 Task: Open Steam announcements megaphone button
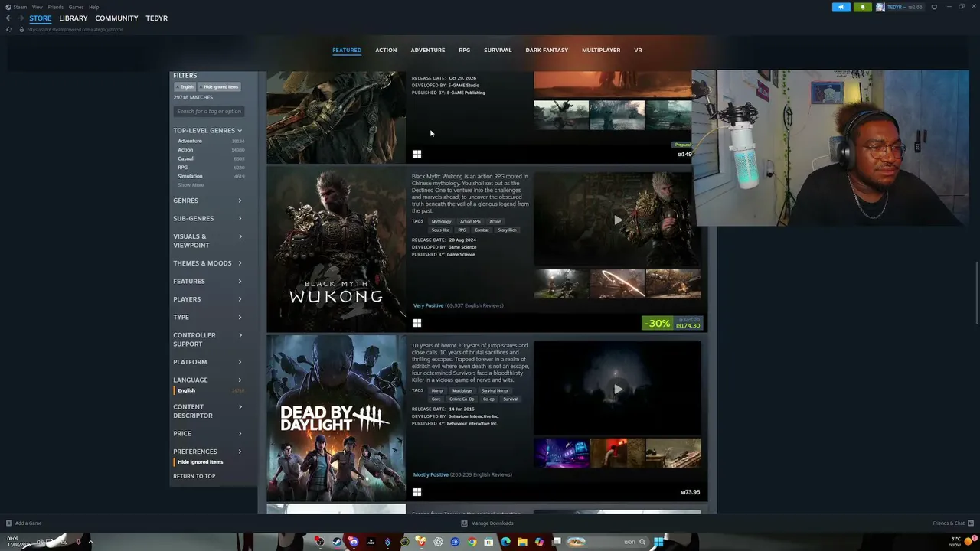(x=841, y=7)
